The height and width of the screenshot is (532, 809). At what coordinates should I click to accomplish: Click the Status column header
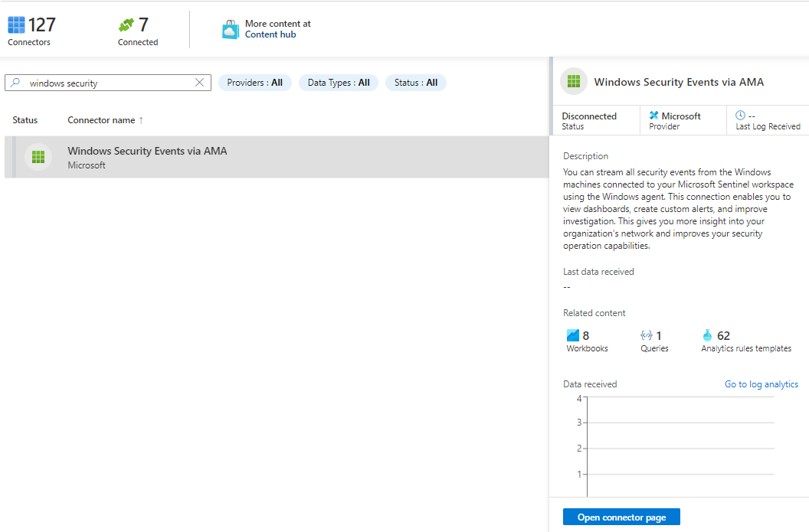25,120
